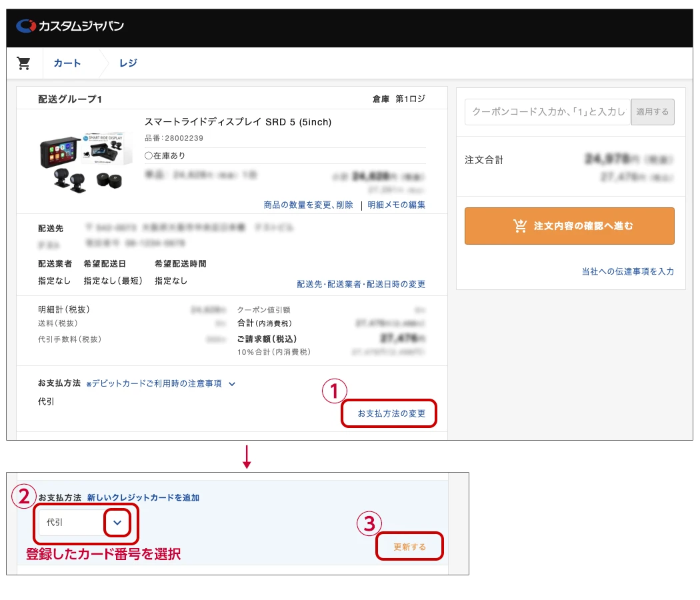Viewport: 700px width, 600px height.
Task: Open the 代引 payment method select box
Action: 72,523
